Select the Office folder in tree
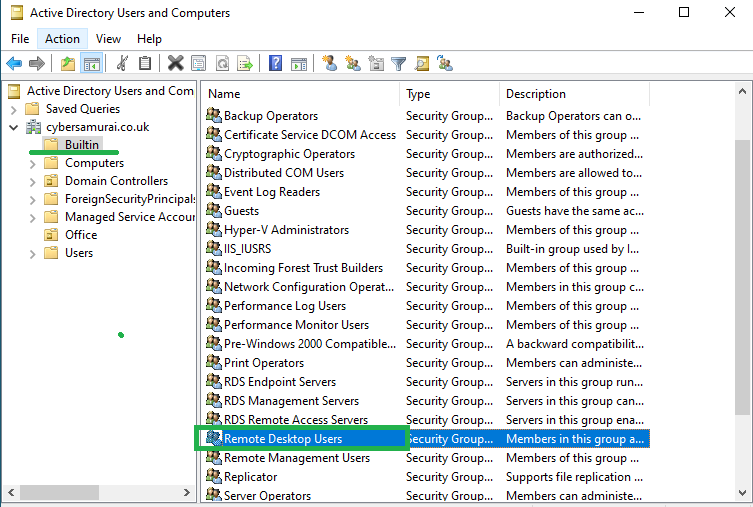The width and height of the screenshot is (753, 507). click(x=81, y=235)
